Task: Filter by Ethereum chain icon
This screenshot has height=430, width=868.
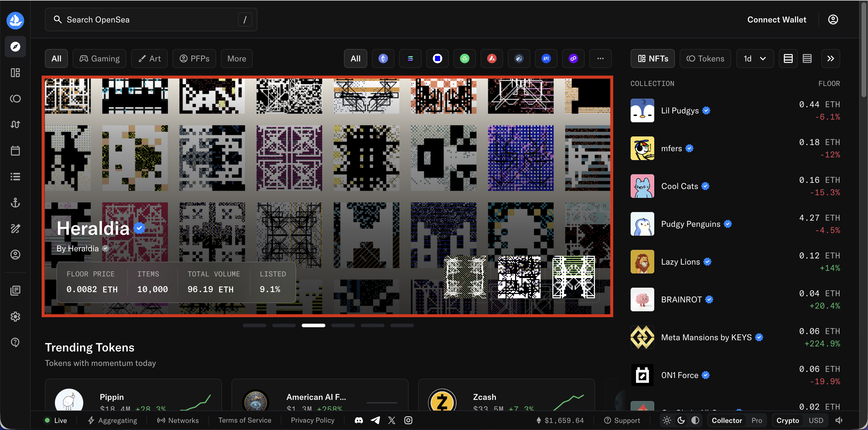Action: click(x=383, y=59)
